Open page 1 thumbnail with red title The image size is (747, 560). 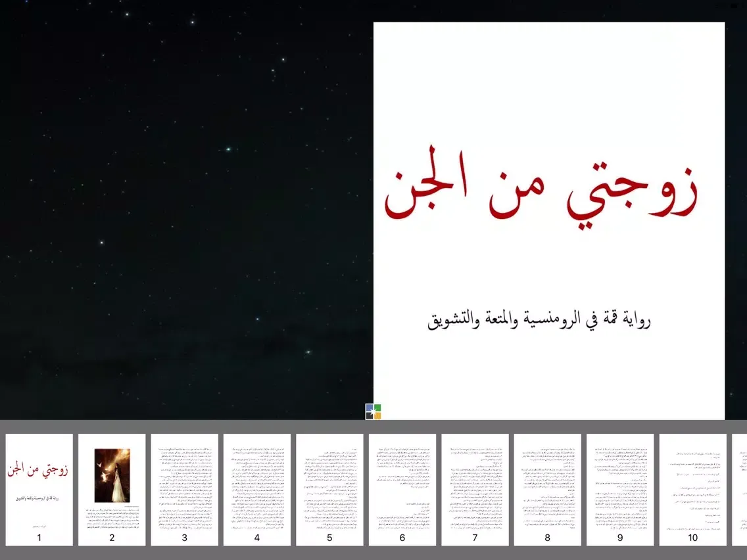(x=39, y=490)
